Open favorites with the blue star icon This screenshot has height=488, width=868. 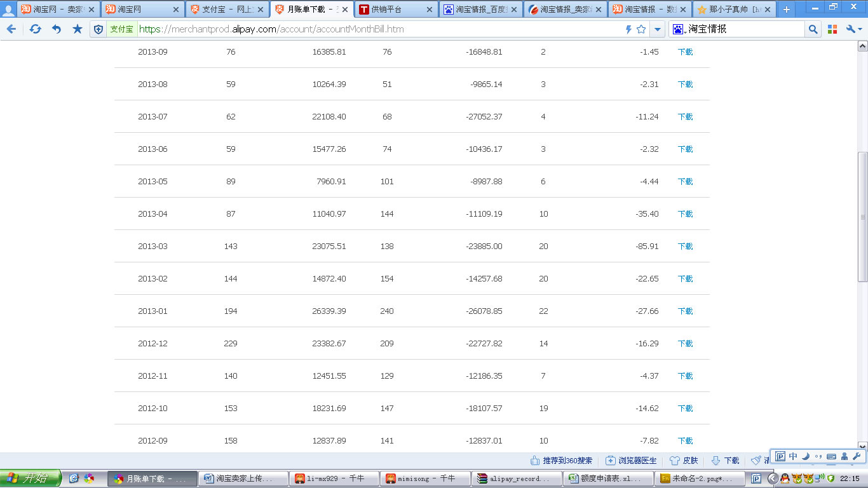pos(78,29)
